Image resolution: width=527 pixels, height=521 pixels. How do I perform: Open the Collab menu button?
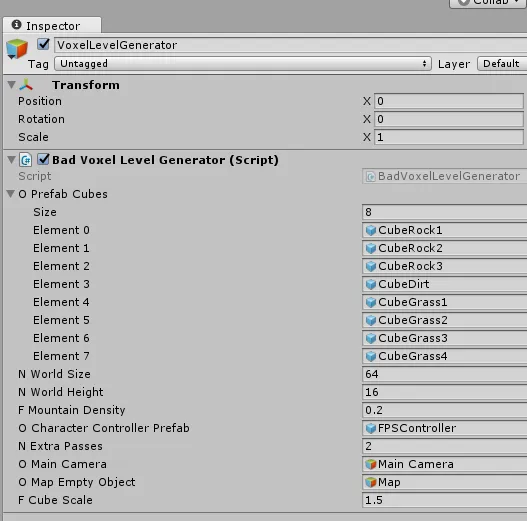[x=488, y=3]
